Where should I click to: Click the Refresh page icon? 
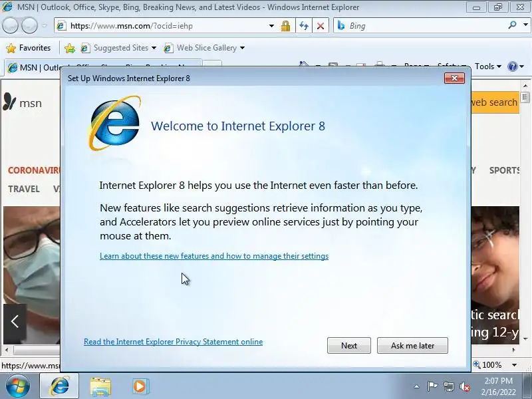tap(304, 26)
